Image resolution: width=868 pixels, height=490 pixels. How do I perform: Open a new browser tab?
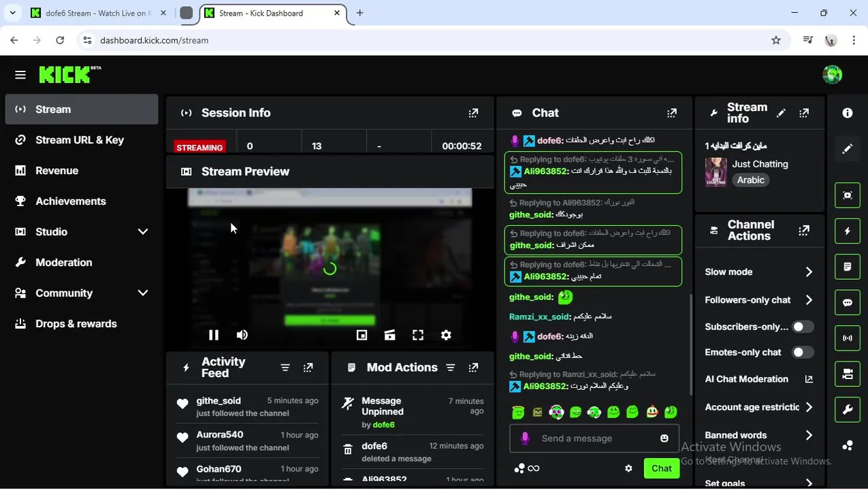coord(360,13)
